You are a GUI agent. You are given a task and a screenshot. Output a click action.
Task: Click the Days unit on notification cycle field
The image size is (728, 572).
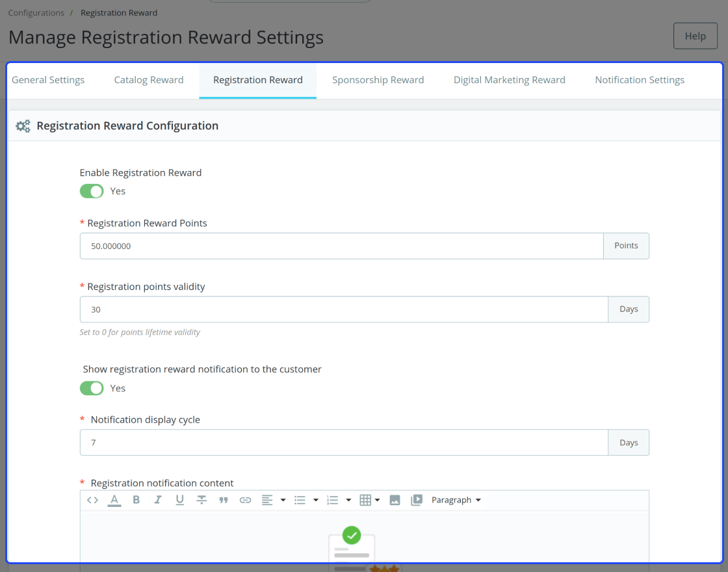point(629,443)
